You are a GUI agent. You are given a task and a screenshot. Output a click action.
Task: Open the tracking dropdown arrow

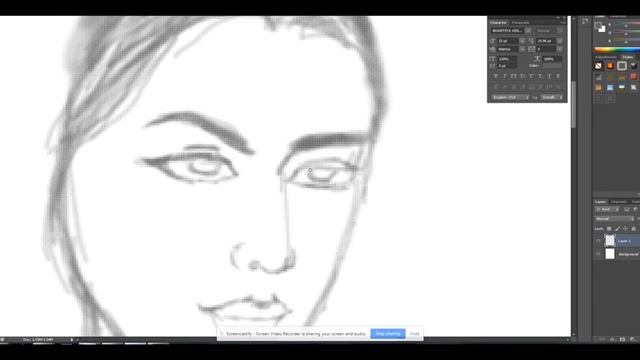560,49
